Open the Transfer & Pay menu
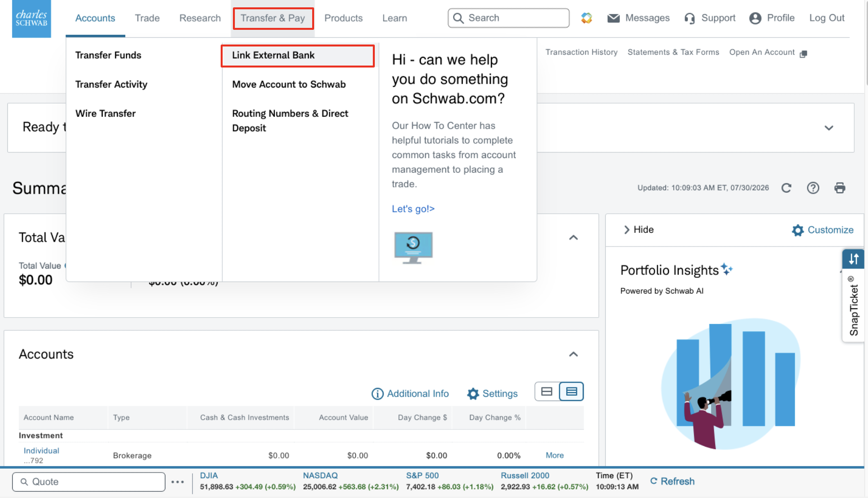This screenshot has width=868, height=498. tap(273, 19)
